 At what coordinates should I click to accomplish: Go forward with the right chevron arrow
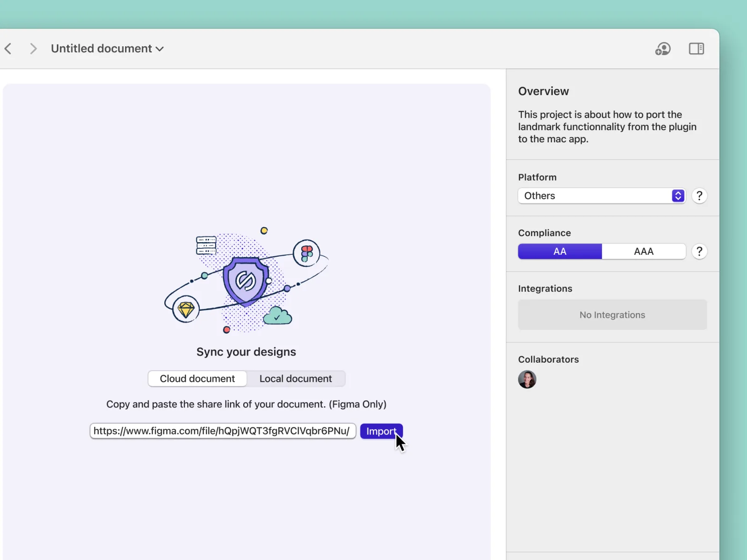33,49
